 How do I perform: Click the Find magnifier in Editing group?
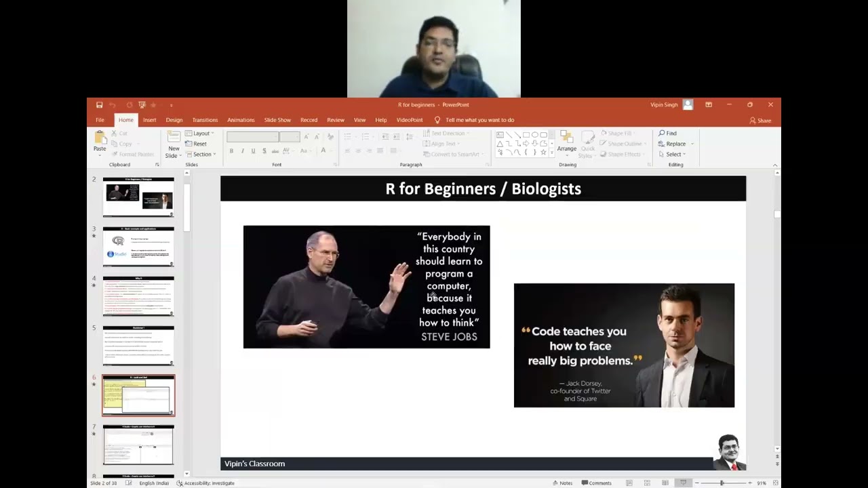point(661,133)
